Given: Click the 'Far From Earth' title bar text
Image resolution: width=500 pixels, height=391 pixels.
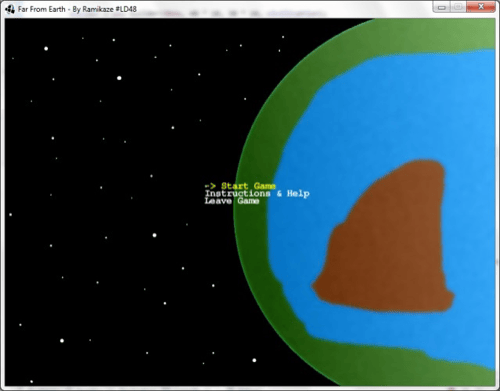Looking at the screenshot, I should click(42, 9).
